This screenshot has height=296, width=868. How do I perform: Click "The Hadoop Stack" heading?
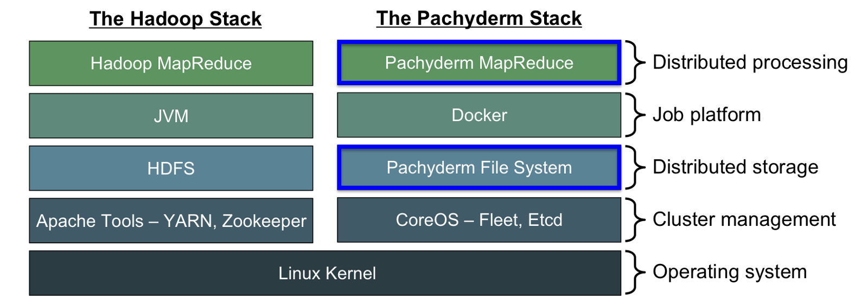click(175, 19)
